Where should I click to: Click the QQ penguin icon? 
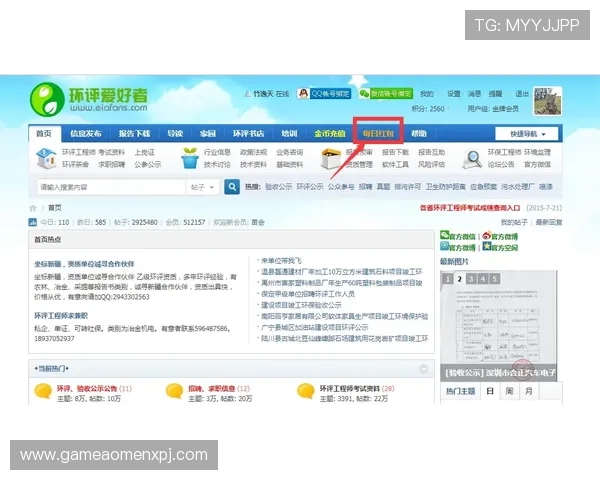point(303,93)
